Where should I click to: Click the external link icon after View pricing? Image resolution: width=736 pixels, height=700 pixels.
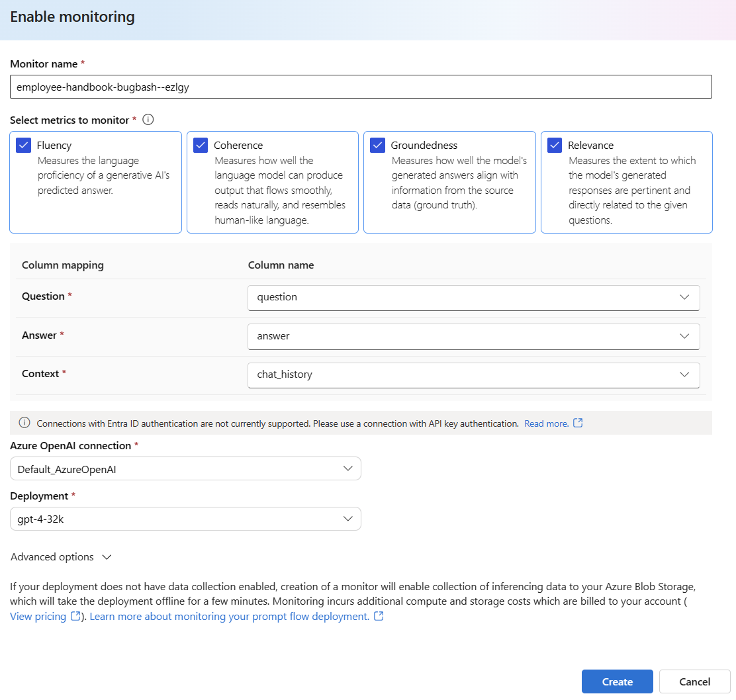pos(75,616)
